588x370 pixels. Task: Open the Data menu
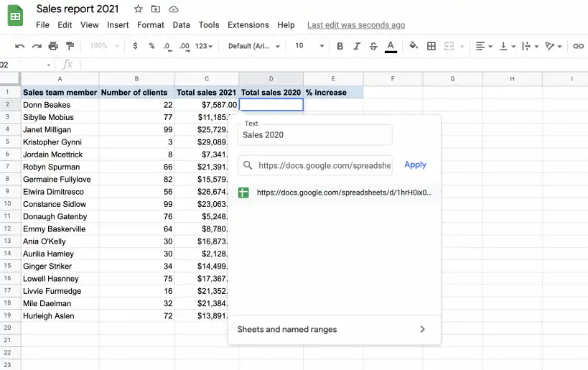pyautogui.click(x=181, y=25)
